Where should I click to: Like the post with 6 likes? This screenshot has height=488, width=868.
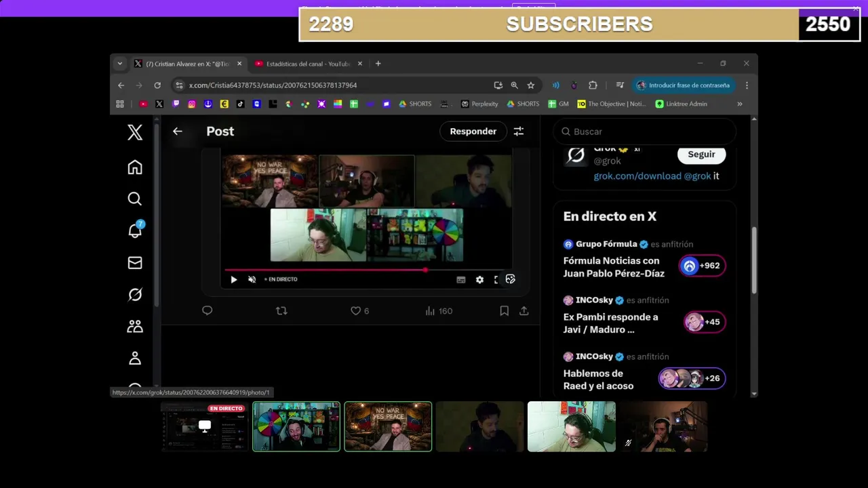[359, 310]
